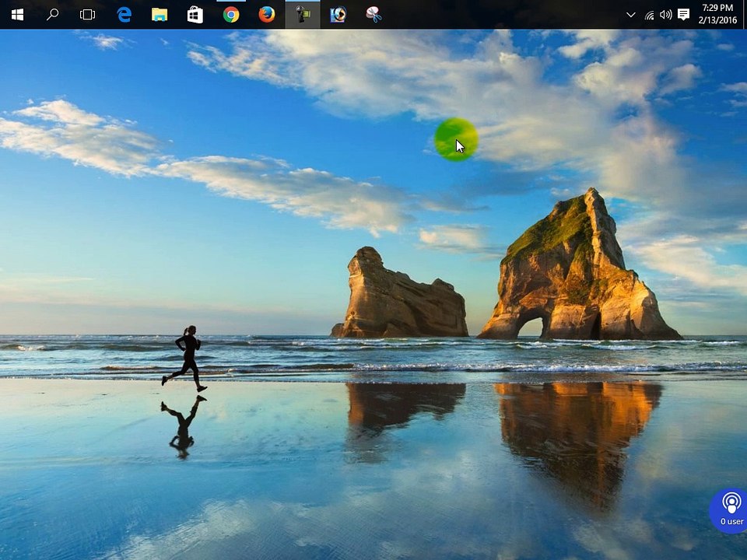Open the taskbar search magnifier
Viewport: 747px width, 560px height.
coord(52,15)
